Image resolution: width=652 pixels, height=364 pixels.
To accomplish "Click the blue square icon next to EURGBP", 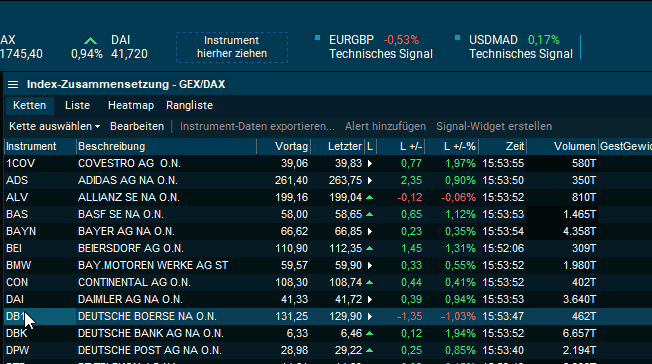I will coord(317,38).
